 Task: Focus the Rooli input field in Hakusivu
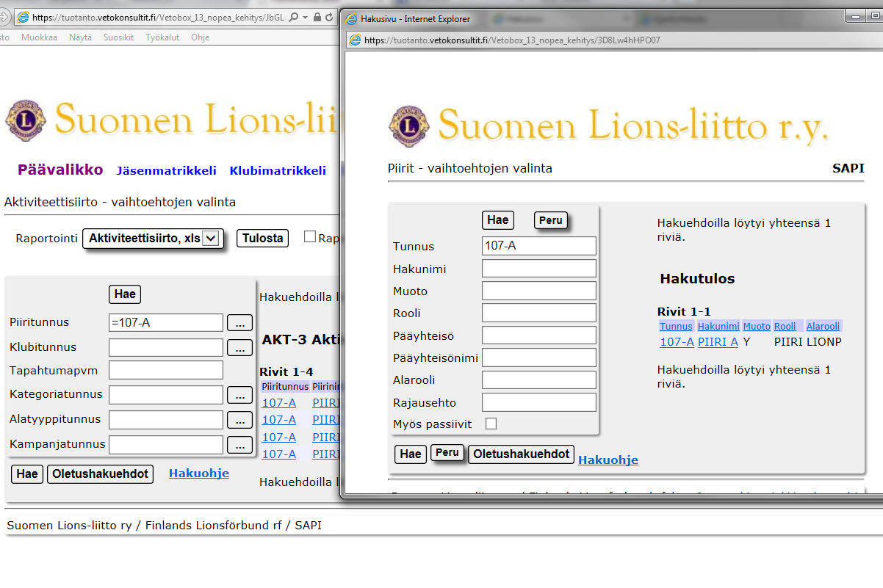click(x=539, y=313)
